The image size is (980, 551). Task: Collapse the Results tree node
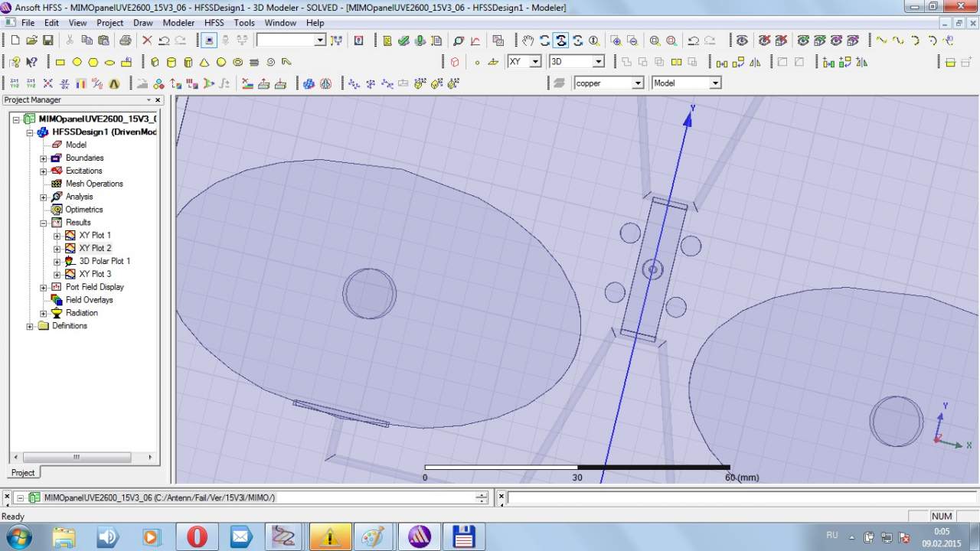coord(44,223)
